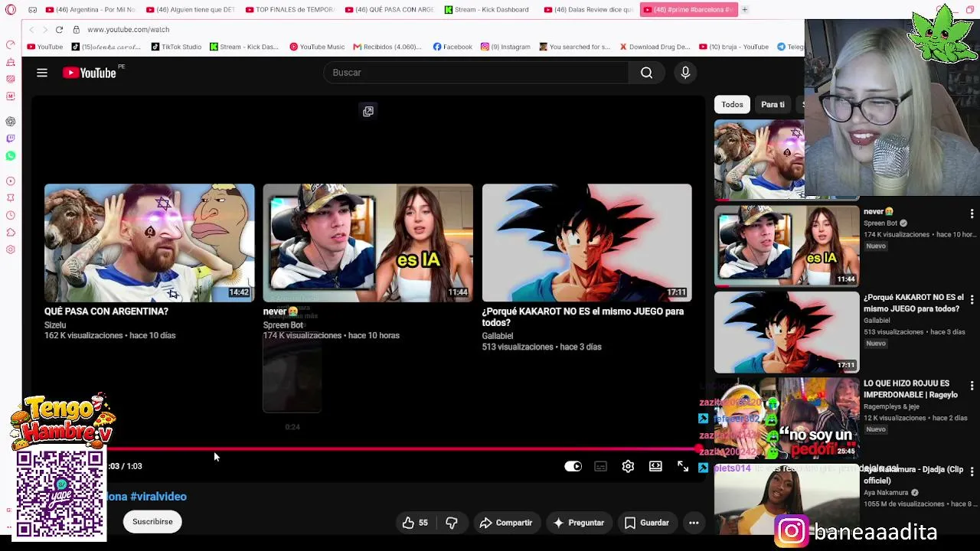The height and width of the screenshot is (551, 980).
Task: Click the address bar showing www.youtube.com/watch
Action: (128, 29)
